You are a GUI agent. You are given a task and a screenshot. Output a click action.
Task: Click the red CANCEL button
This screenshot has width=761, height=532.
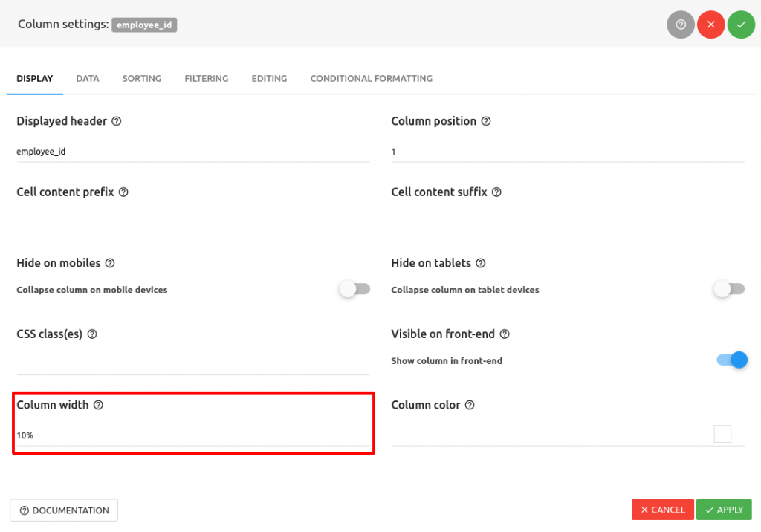662,510
